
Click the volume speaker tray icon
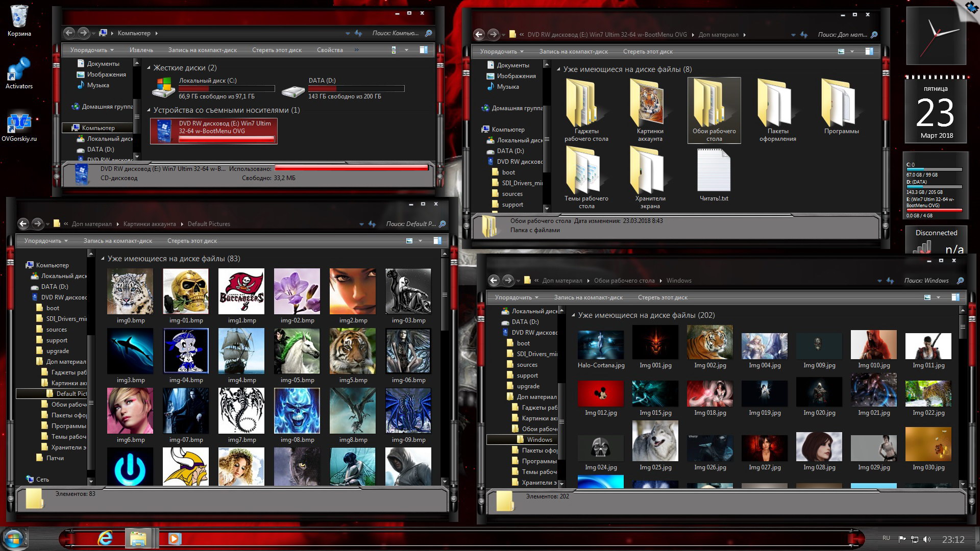coord(927,539)
